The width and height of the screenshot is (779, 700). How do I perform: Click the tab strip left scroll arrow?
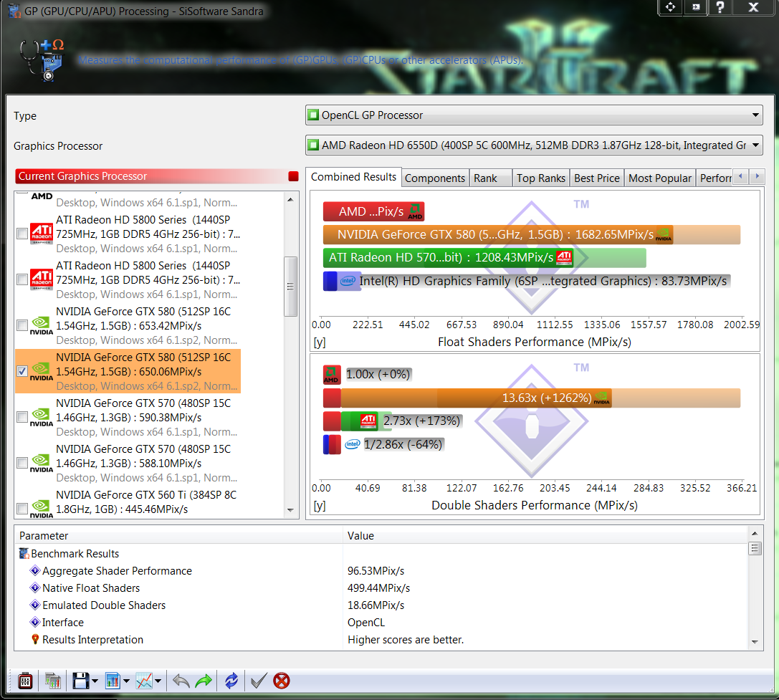(x=741, y=176)
